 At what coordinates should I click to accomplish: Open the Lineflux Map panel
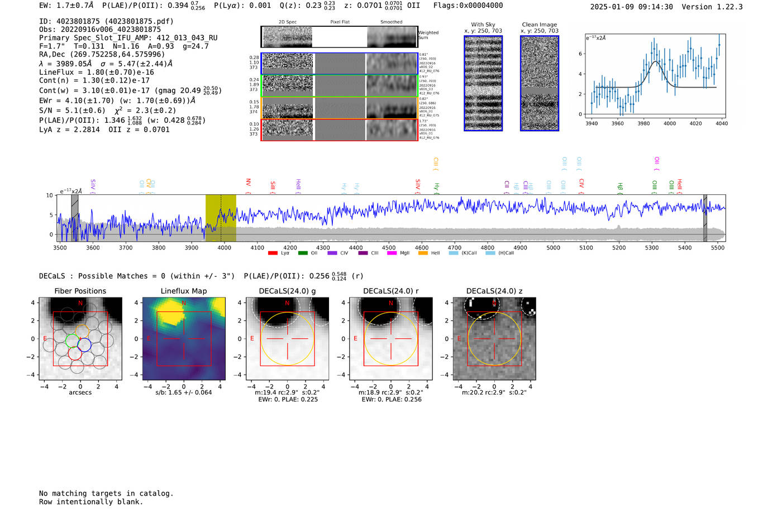tap(184, 339)
